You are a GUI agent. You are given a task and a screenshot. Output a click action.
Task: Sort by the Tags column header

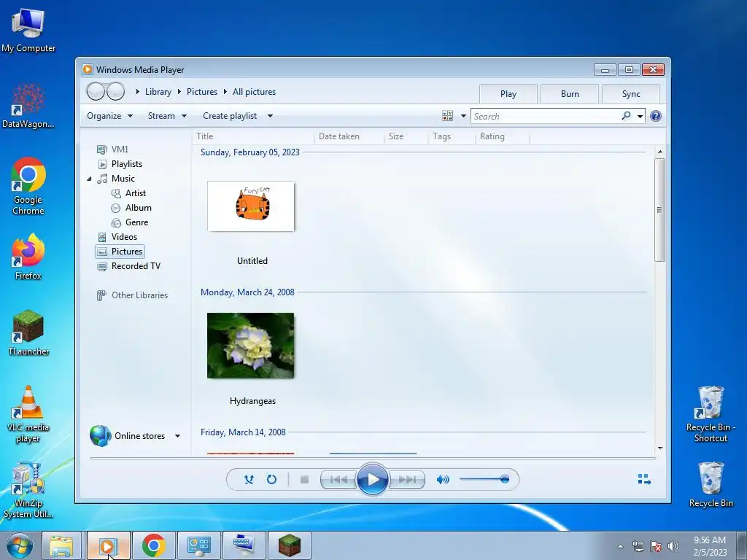click(x=451, y=136)
